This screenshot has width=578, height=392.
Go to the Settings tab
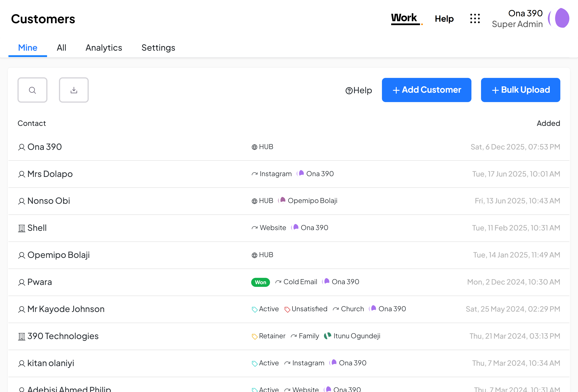[x=158, y=47]
